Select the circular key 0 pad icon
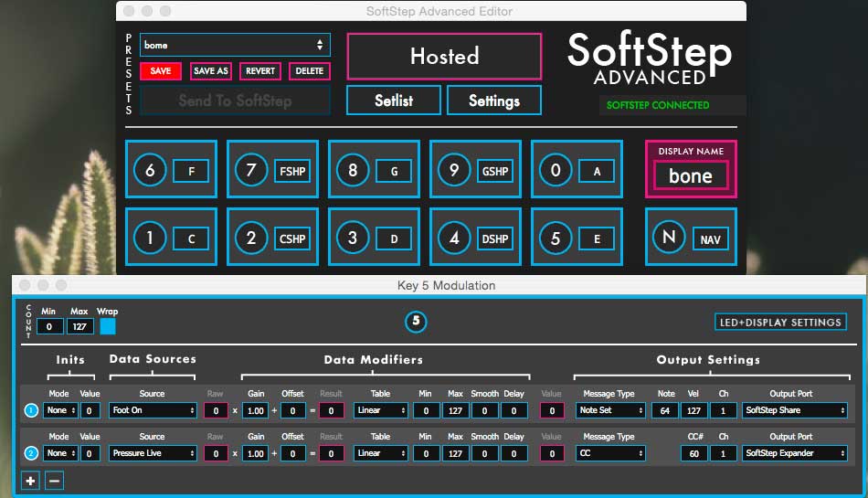 [554, 170]
